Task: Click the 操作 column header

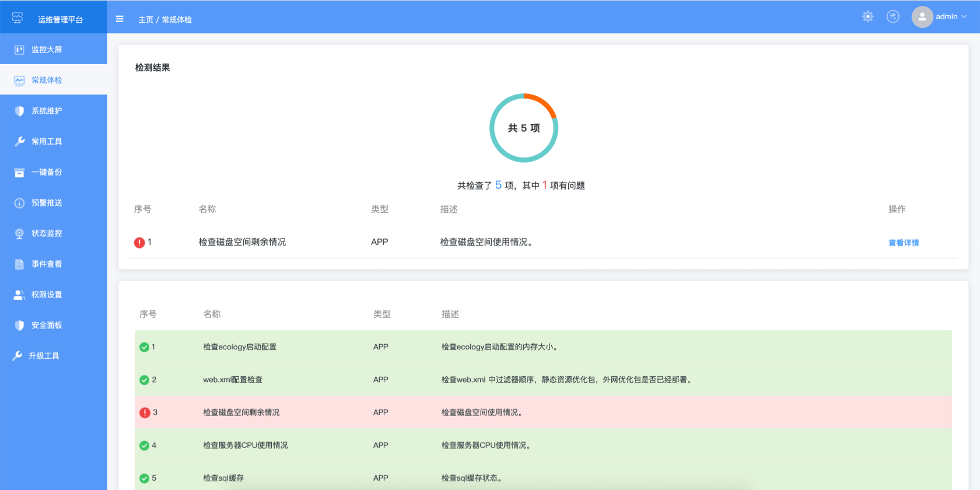Action: pyautogui.click(x=897, y=209)
